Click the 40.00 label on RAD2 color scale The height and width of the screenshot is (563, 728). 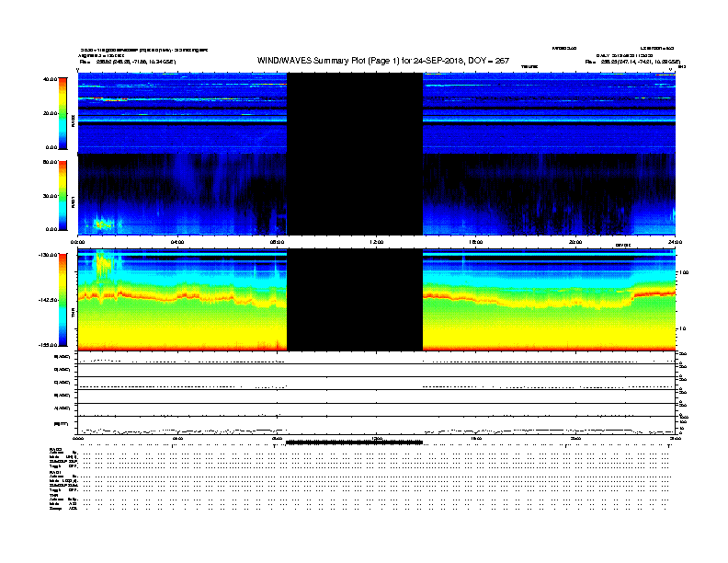(50, 79)
